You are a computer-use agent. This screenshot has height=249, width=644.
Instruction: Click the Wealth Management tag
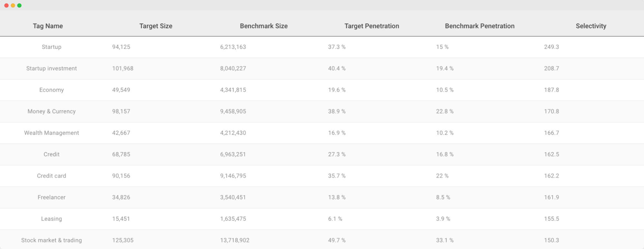tap(52, 133)
